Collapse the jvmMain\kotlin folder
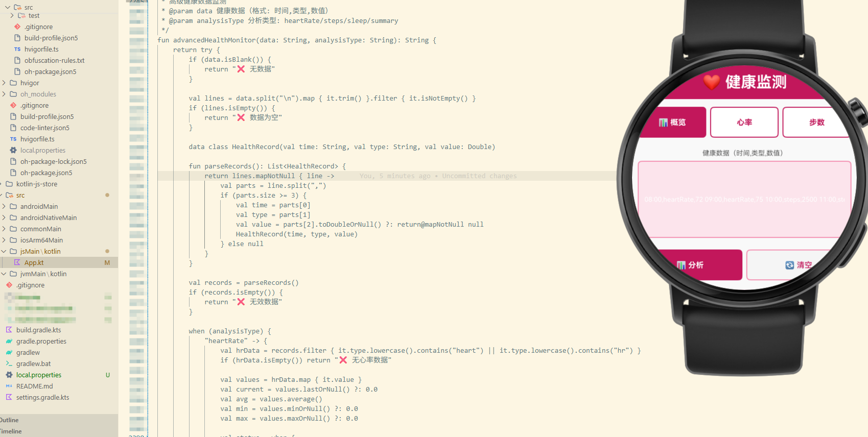This screenshot has width=868, height=437. [x=43, y=274]
